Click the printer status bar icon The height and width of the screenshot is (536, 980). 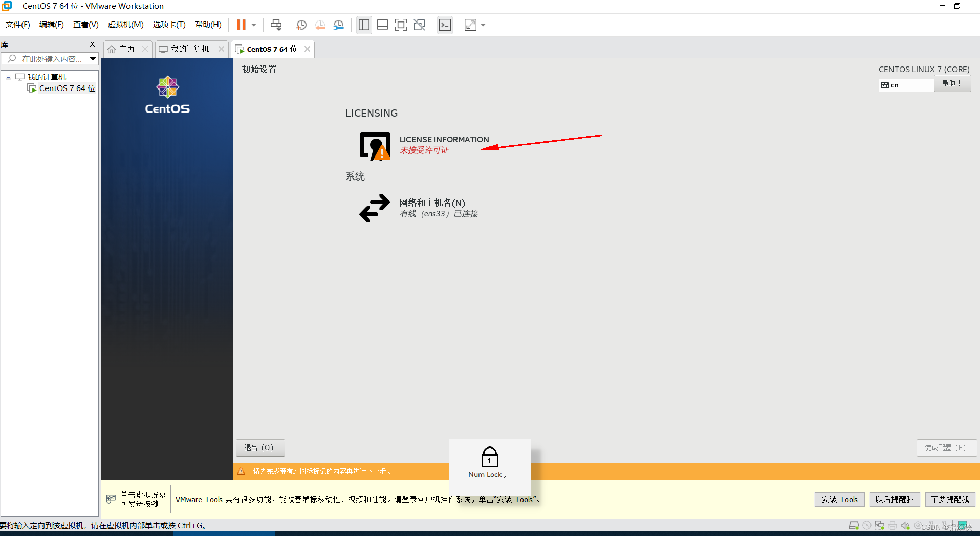[892, 525]
